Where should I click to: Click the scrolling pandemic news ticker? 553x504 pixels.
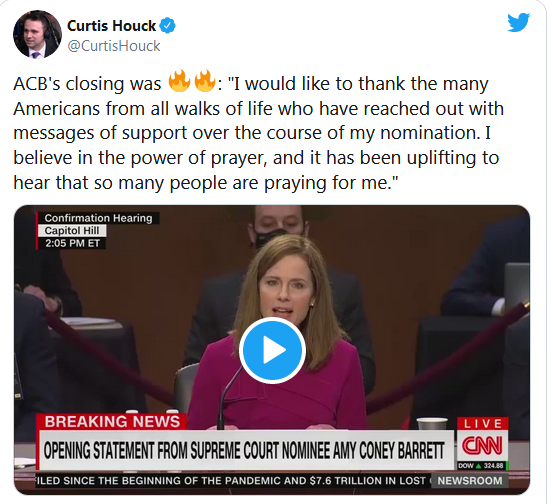233,481
